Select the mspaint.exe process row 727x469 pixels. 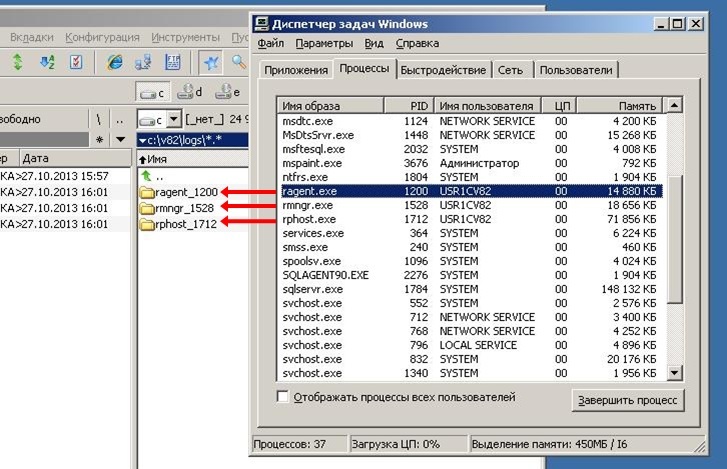(x=472, y=163)
